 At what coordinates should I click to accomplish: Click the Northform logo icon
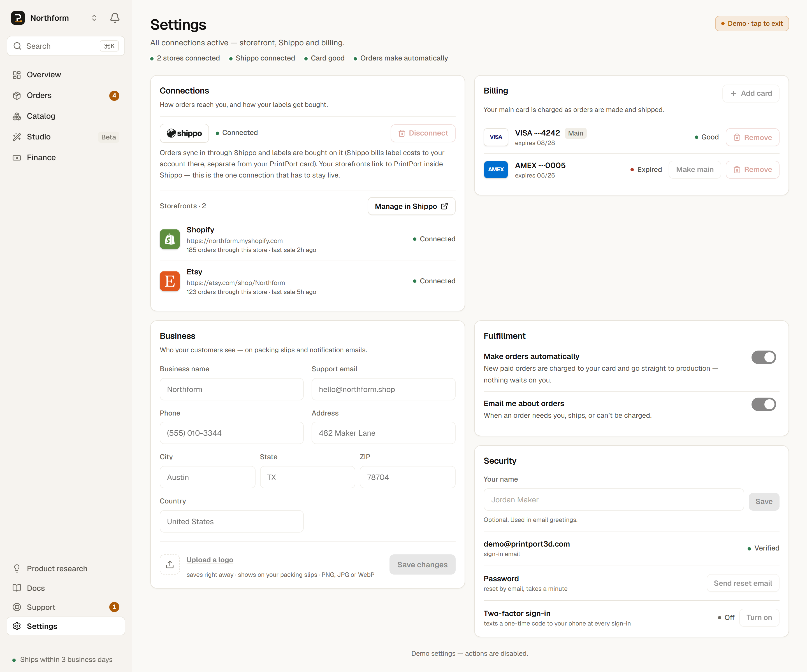pos(18,18)
